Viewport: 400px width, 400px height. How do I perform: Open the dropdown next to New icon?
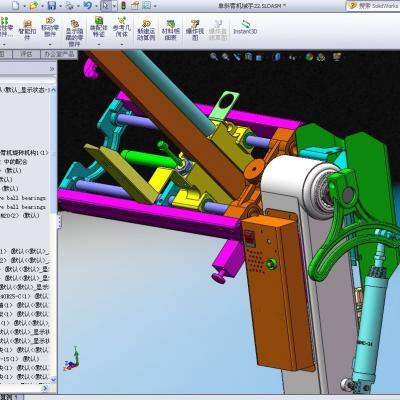click(24, 6)
